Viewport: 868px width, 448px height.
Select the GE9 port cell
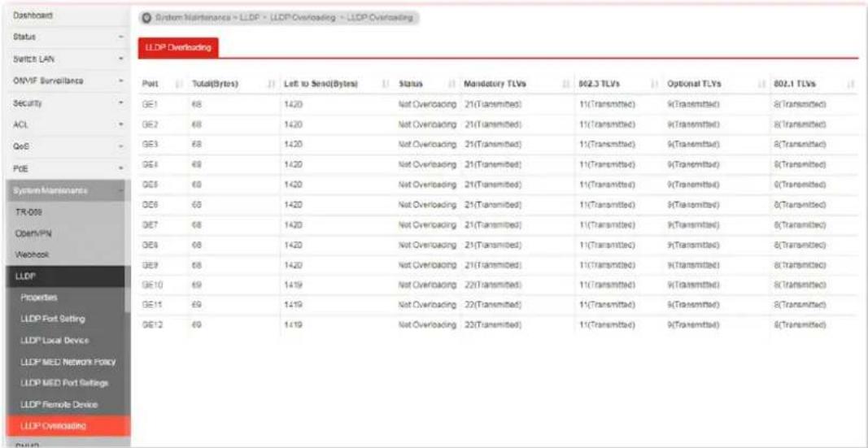(x=148, y=265)
